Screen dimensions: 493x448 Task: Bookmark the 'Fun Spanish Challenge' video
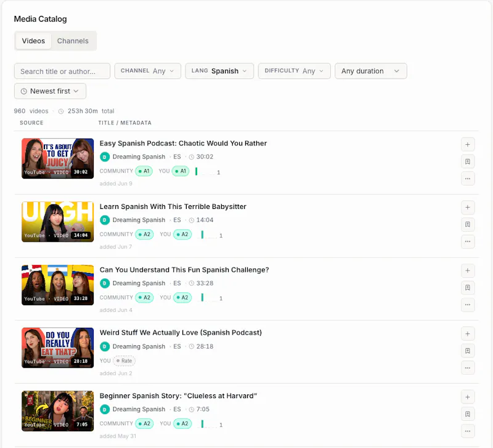click(x=468, y=288)
